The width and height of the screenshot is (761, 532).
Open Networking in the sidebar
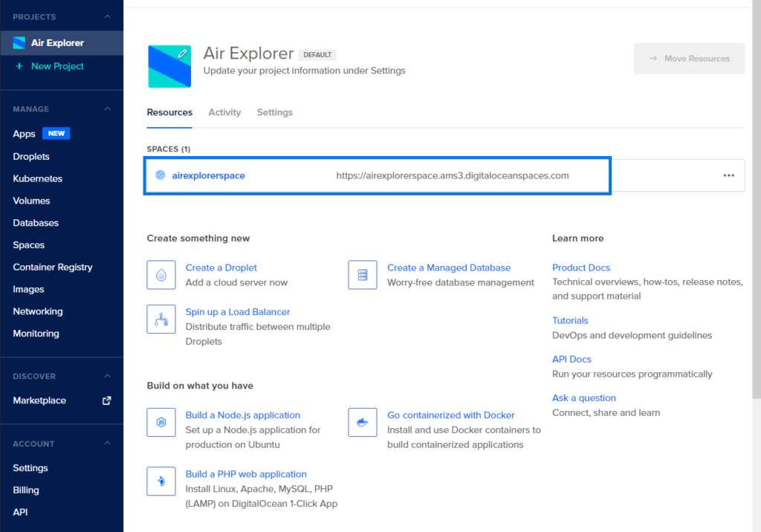click(x=38, y=311)
